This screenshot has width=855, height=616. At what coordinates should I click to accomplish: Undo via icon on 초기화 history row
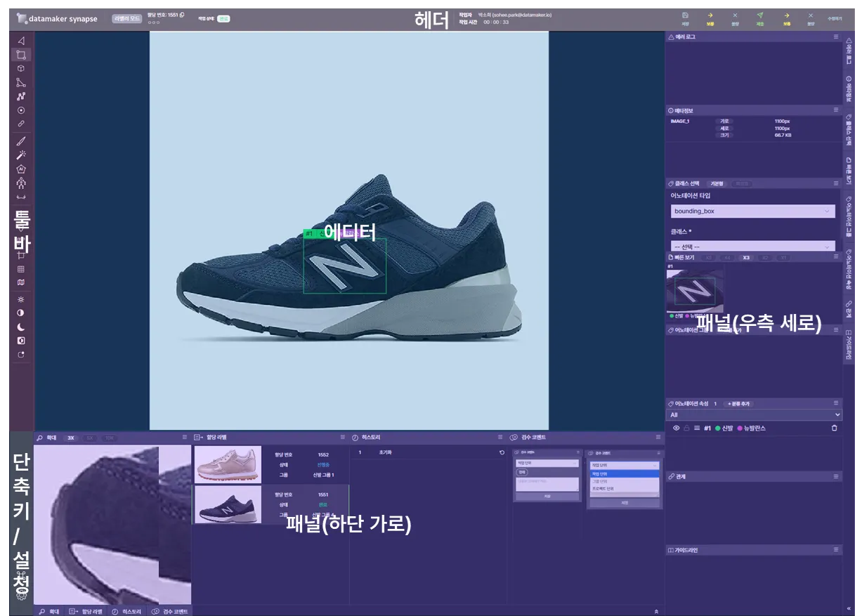(x=502, y=452)
